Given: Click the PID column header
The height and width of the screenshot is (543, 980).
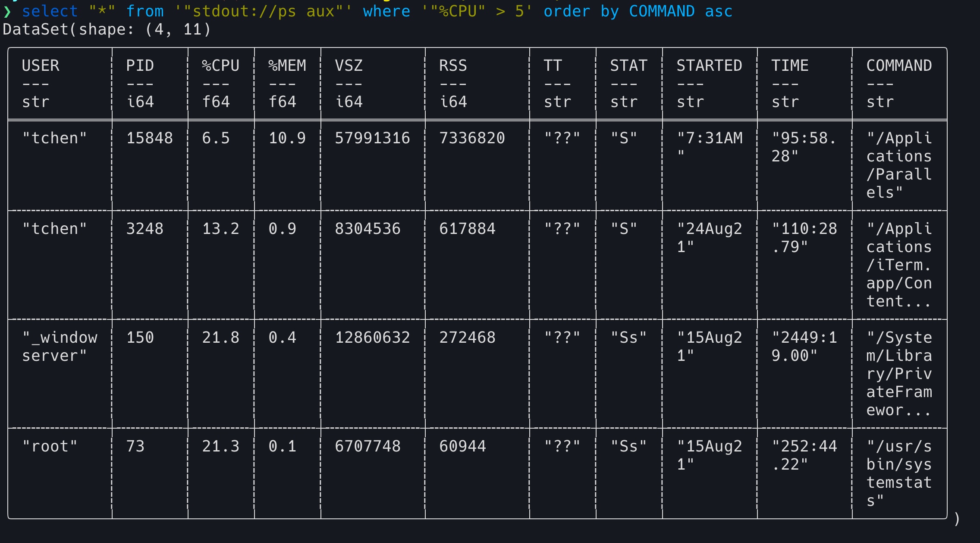Looking at the screenshot, I should point(140,66).
